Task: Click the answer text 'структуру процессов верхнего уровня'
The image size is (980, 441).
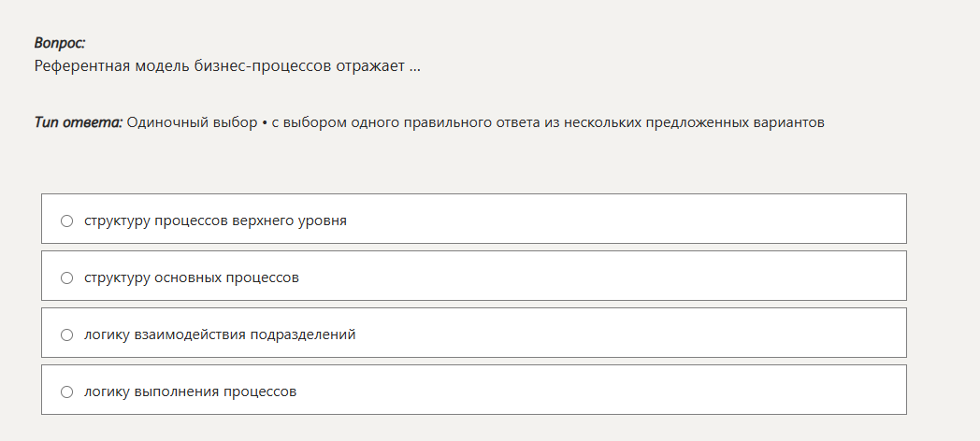Action: (x=215, y=221)
